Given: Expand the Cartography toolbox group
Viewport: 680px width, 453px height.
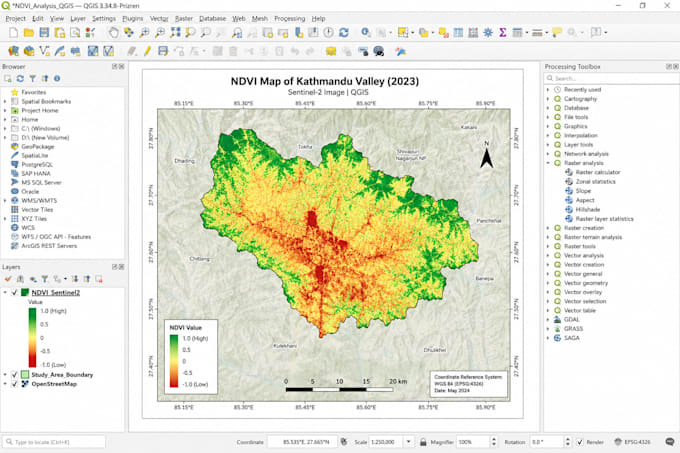Looking at the screenshot, I should (548, 99).
